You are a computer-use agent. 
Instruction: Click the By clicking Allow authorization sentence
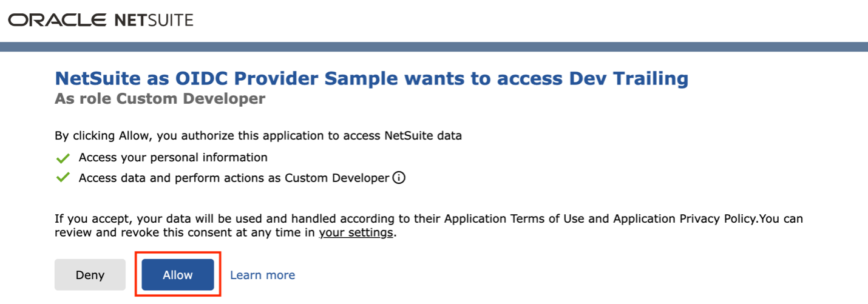click(258, 136)
